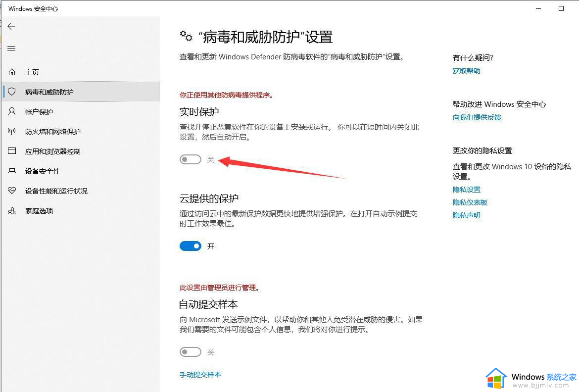Screen dimensions: 579x392
Task: Go to 主页 in sidebar
Action: pyautogui.click(x=81, y=72)
